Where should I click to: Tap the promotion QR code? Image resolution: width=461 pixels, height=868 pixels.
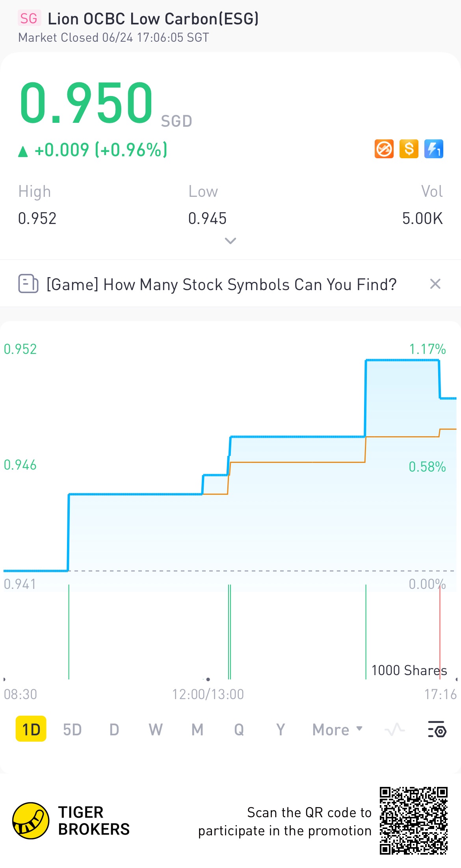tap(413, 821)
